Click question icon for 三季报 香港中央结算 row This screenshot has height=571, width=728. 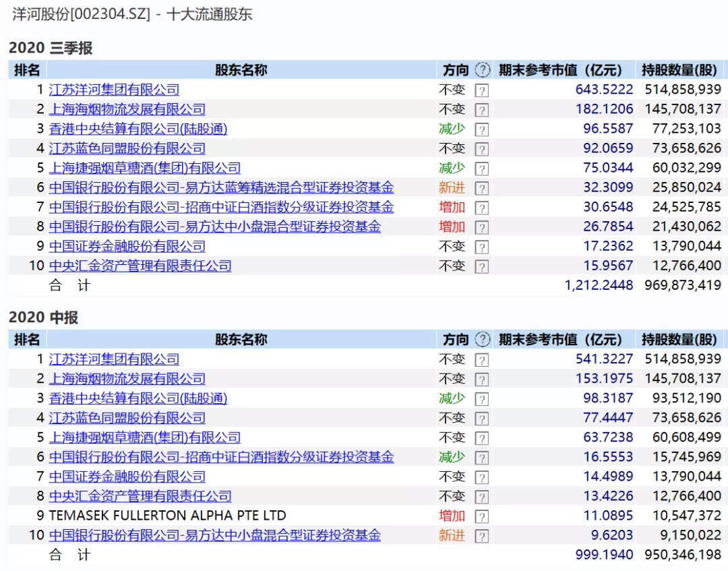tap(481, 129)
